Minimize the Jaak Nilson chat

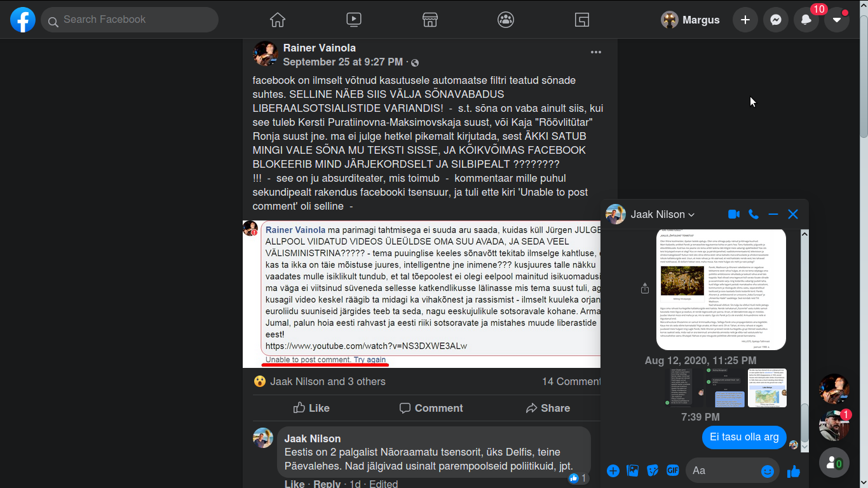773,214
